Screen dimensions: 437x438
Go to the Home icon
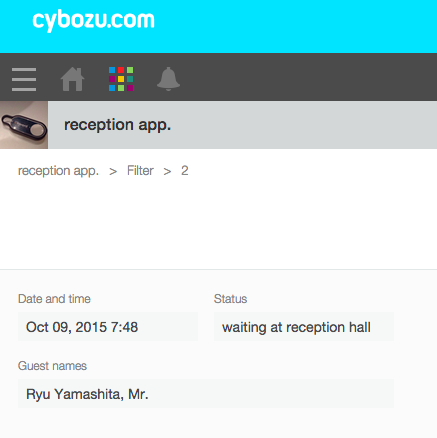pyautogui.click(x=72, y=79)
